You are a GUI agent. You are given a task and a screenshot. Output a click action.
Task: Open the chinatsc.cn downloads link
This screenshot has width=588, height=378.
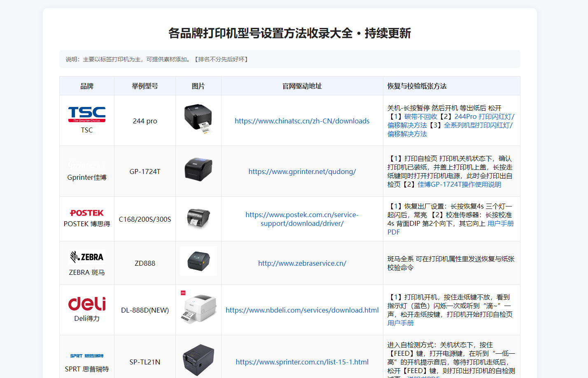point(302,121)
